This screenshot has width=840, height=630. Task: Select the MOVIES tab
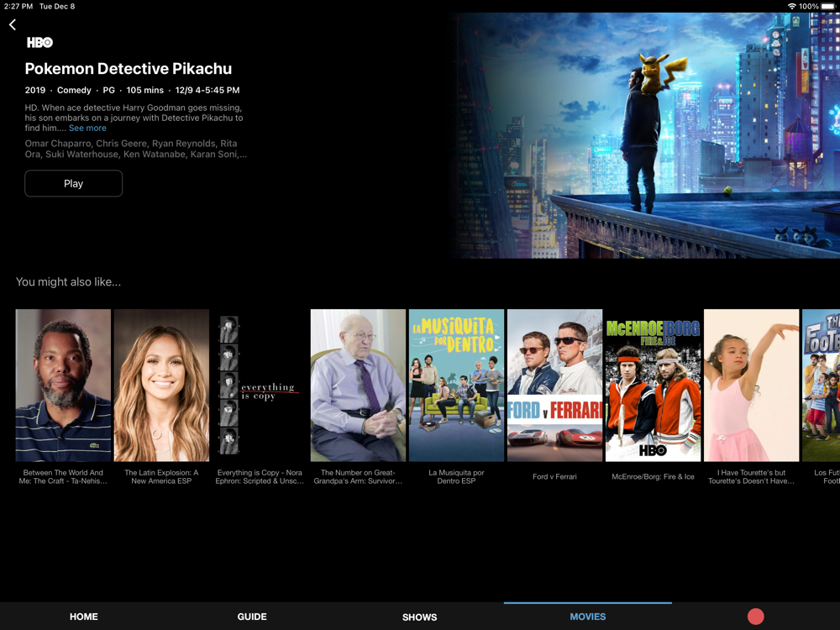(x=588, y=617)
